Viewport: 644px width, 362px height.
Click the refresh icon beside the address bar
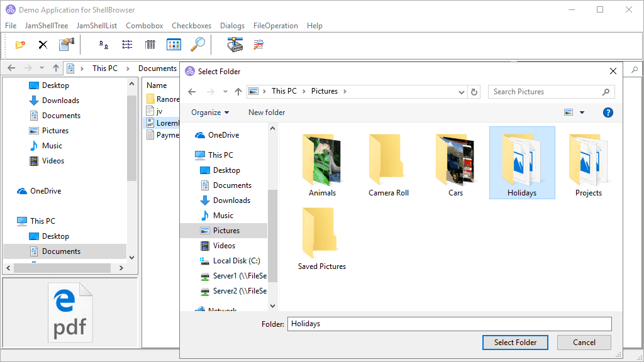474,91
